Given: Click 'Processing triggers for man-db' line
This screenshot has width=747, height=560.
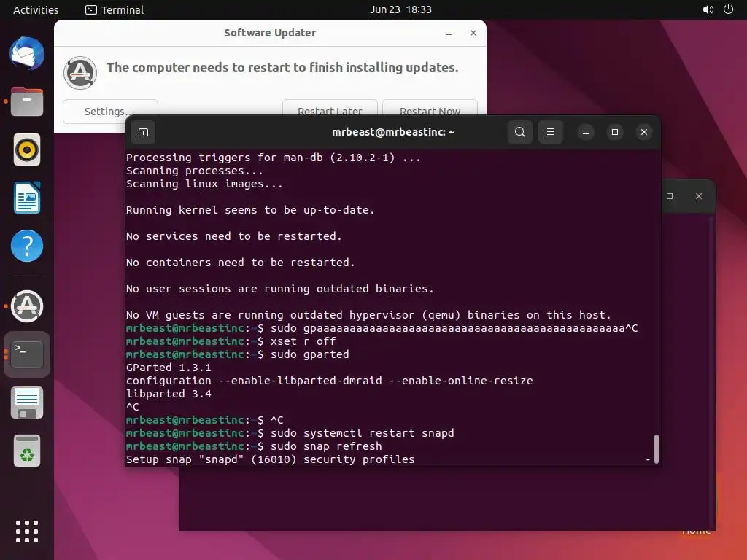Looking at the screenshot, I should pyautogui.click(x=274, y=157).
